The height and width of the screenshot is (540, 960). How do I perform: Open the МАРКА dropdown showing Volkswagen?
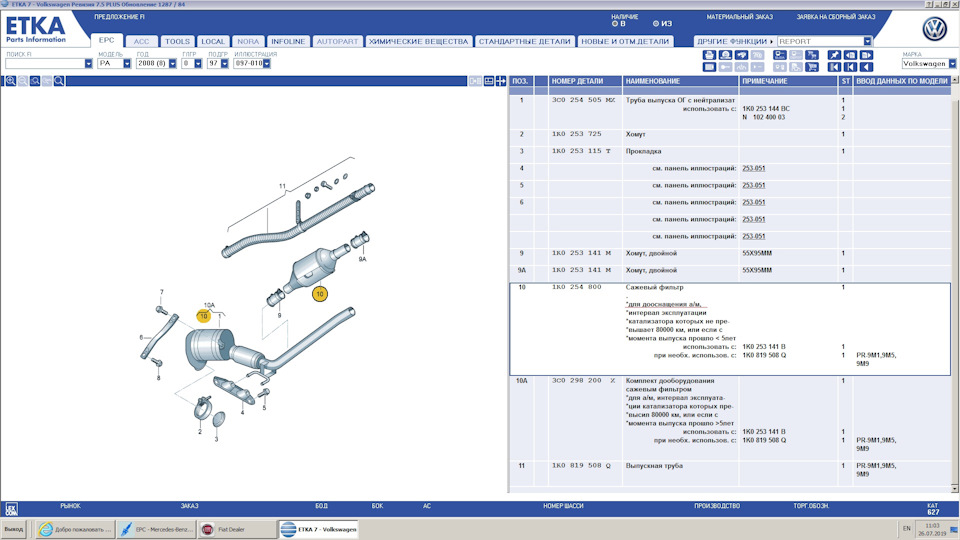tap(952, 64)
